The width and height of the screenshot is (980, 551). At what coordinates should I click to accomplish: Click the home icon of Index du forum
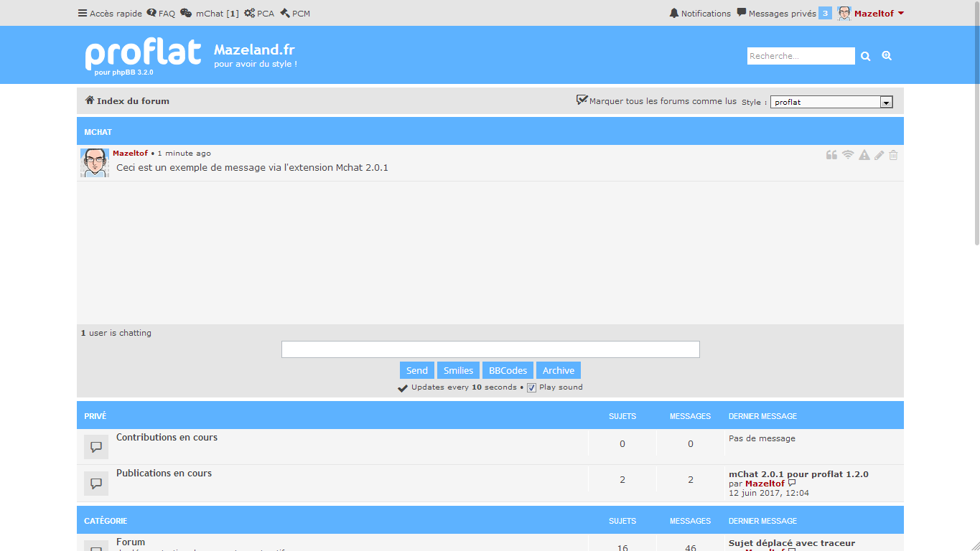pos(90,100)
